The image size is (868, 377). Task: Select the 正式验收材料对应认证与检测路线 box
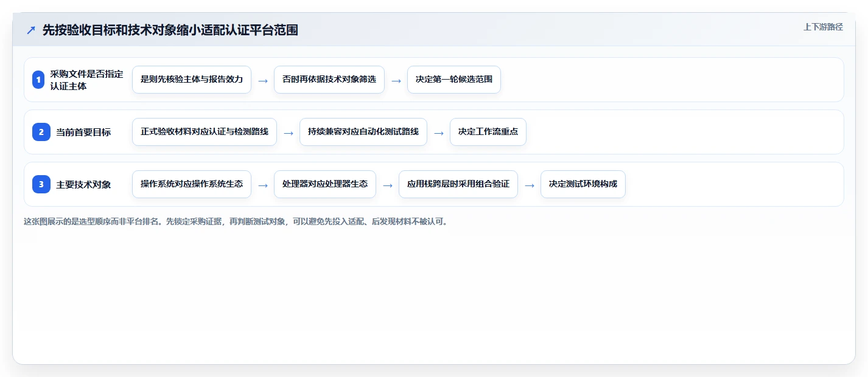205,132
